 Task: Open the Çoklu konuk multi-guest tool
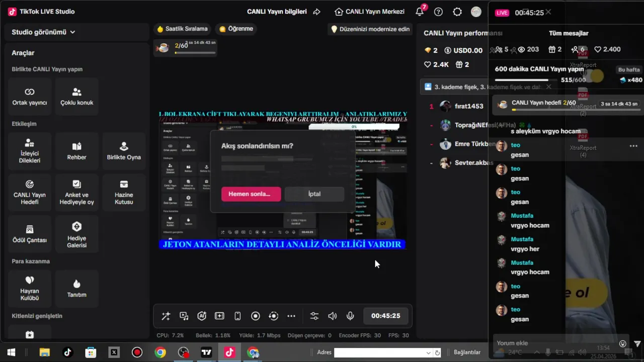[76, 97]
